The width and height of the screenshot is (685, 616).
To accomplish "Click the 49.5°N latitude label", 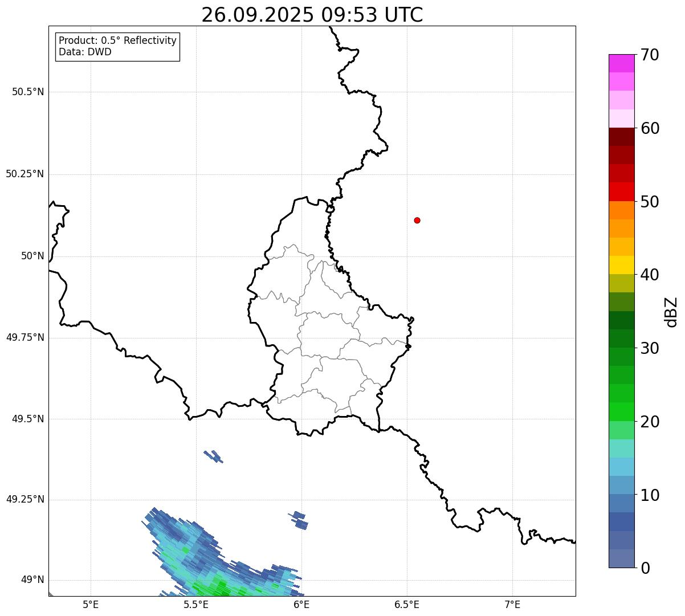I will 27,419.
